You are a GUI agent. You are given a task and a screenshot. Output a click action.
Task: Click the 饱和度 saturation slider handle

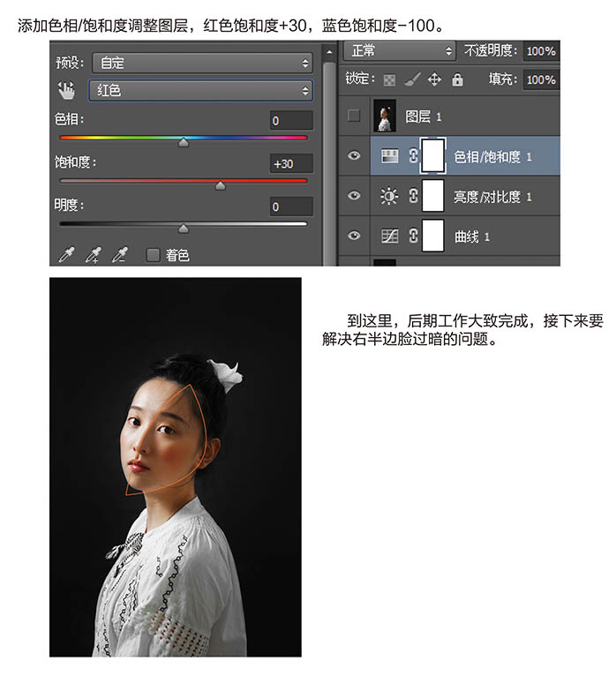tap(221, 185)
